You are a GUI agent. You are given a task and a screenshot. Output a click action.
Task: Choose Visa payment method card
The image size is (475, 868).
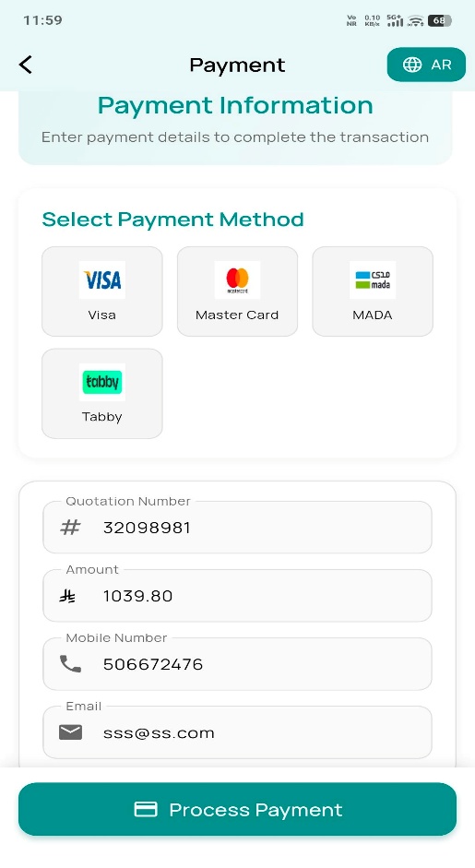[x=102, y=291]
